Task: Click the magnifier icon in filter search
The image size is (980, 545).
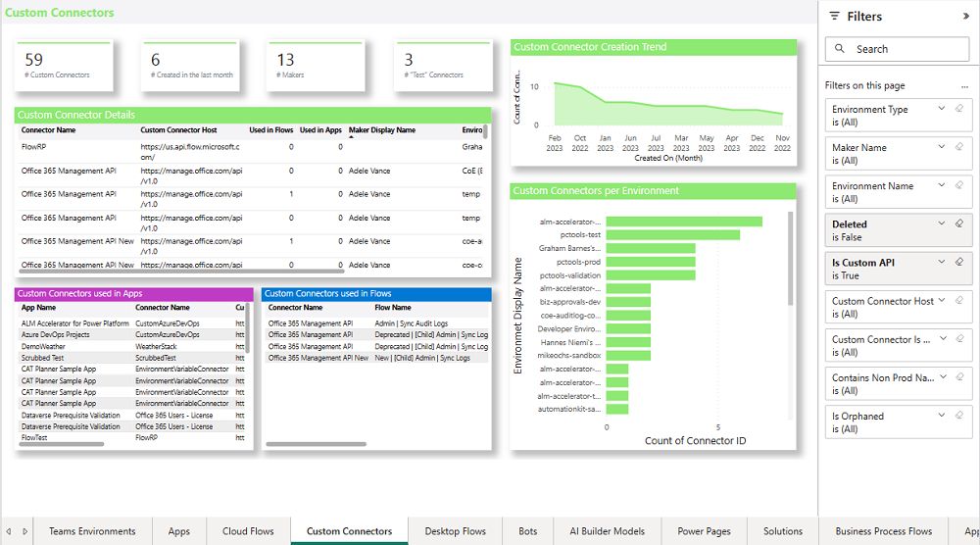Action: [840, 49]
